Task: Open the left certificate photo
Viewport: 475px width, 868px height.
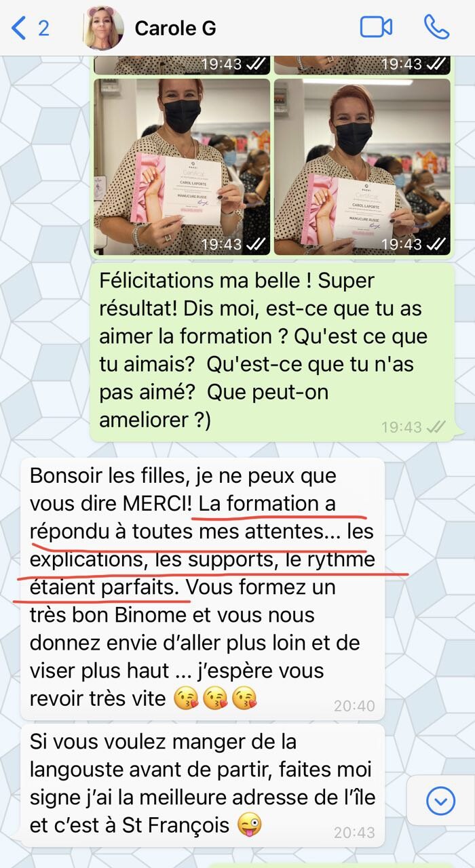Action: (182, 167)
